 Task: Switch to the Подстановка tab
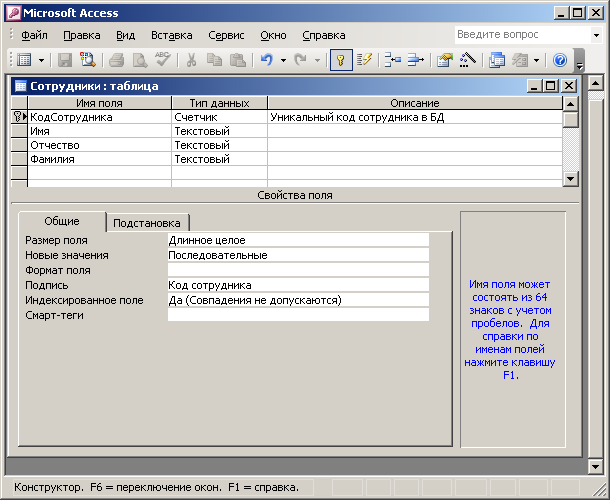coord(147,223)
